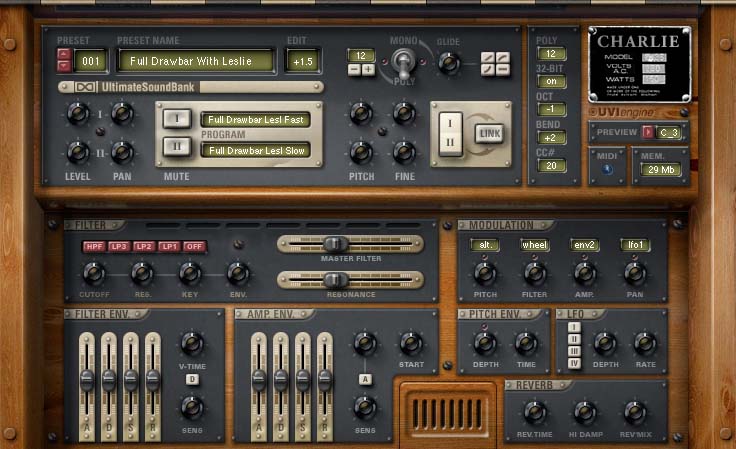Click the UltimateSoundBank logo bar
The image size is (736, 449).
pos(191,87)
